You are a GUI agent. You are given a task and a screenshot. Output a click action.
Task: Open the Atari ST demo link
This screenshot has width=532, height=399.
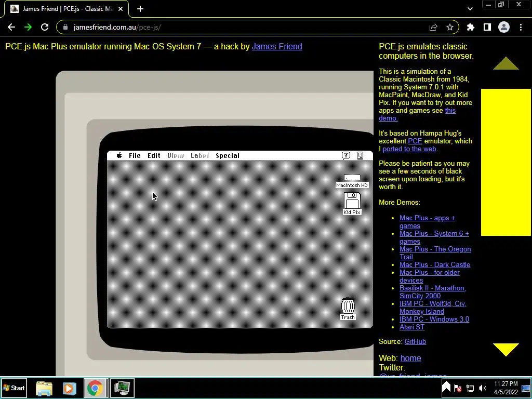(412, 327)
